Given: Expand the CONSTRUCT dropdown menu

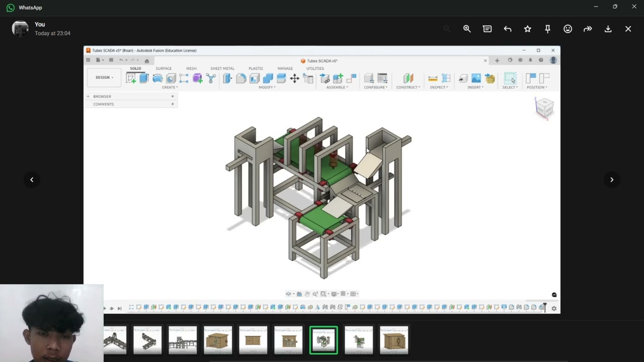Looking at the screenshot, I should click(x=408, y=87).
